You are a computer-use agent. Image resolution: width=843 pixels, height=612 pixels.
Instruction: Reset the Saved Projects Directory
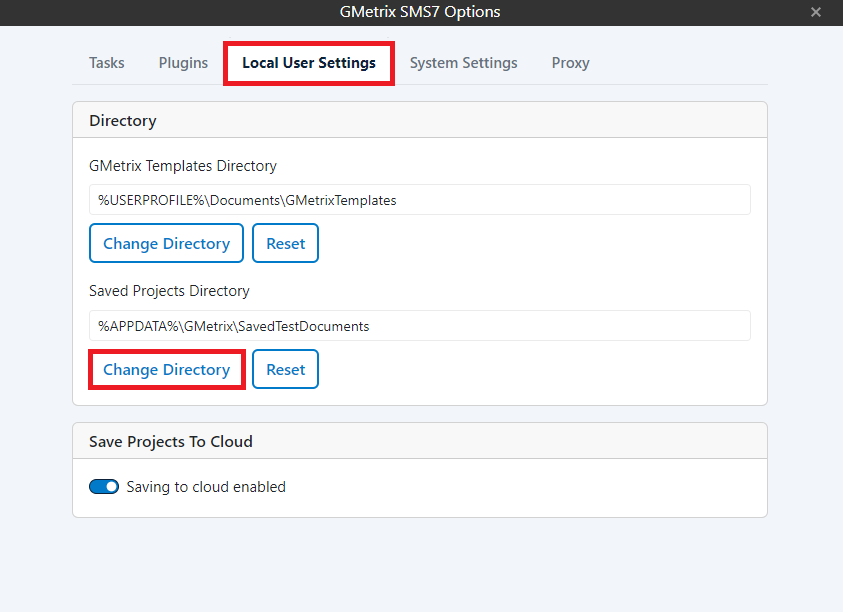tap(285, 369)
